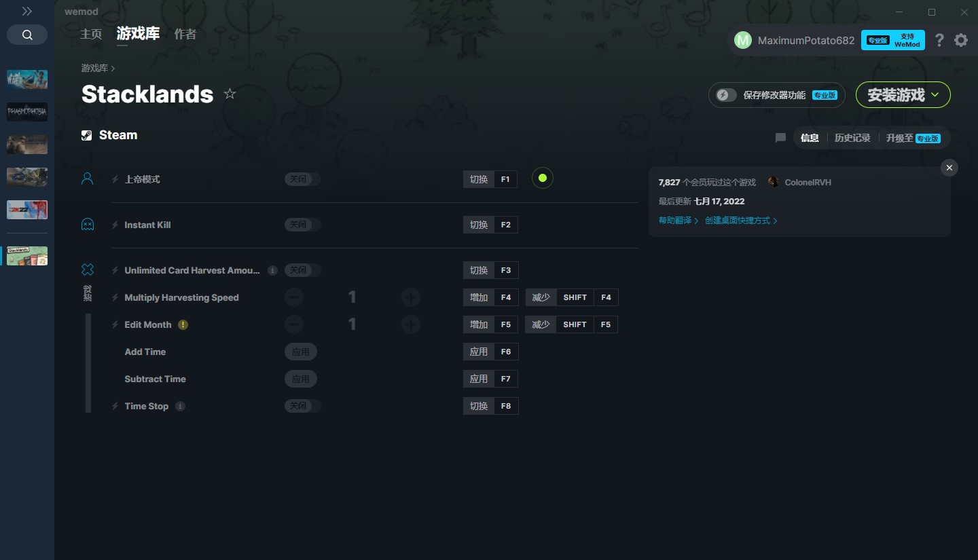Viewport: 978px width, 560px height.
Task: Open Edit Month warning icon
Action: pos(183,324)
